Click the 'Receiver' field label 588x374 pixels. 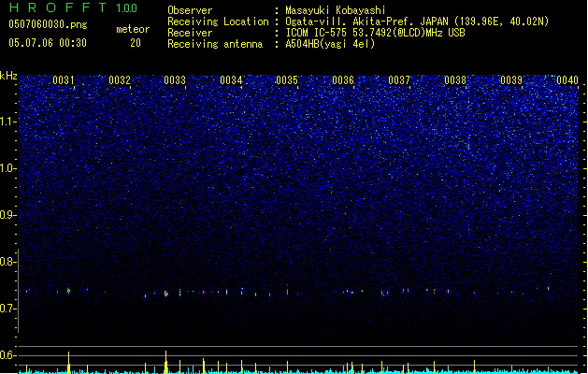(x=190, y=33)
